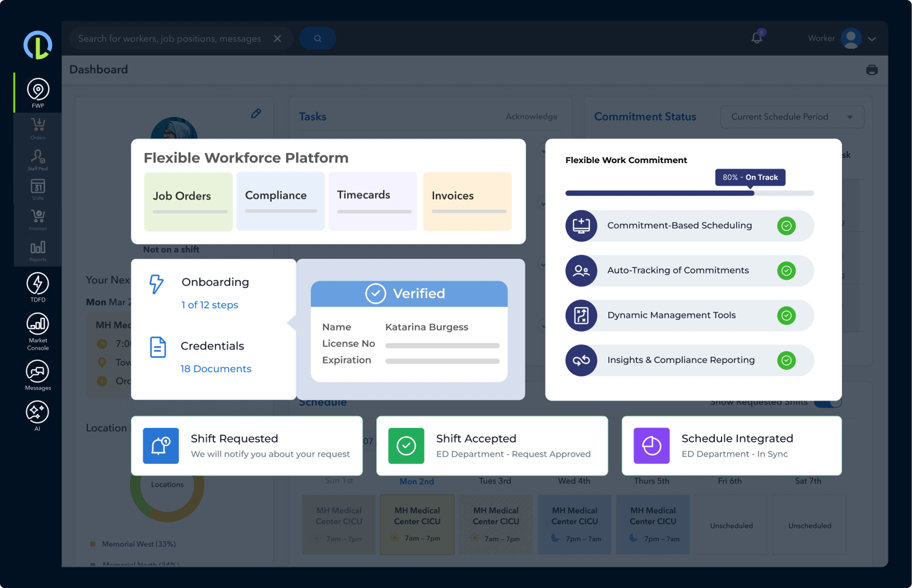Viewport: 912px width, 588px height.
Task: Click the search magnifier button
Action: pyautogui.click(x=317, y=38)
